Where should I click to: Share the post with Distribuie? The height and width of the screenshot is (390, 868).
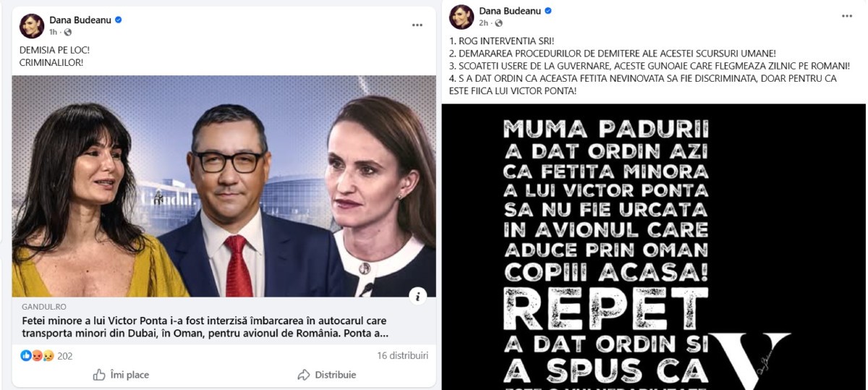pyautogui.click(x=327, y=375)
